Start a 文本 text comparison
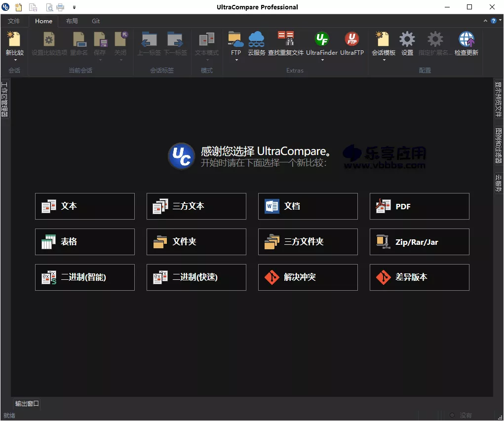 (x=84, y=206)
